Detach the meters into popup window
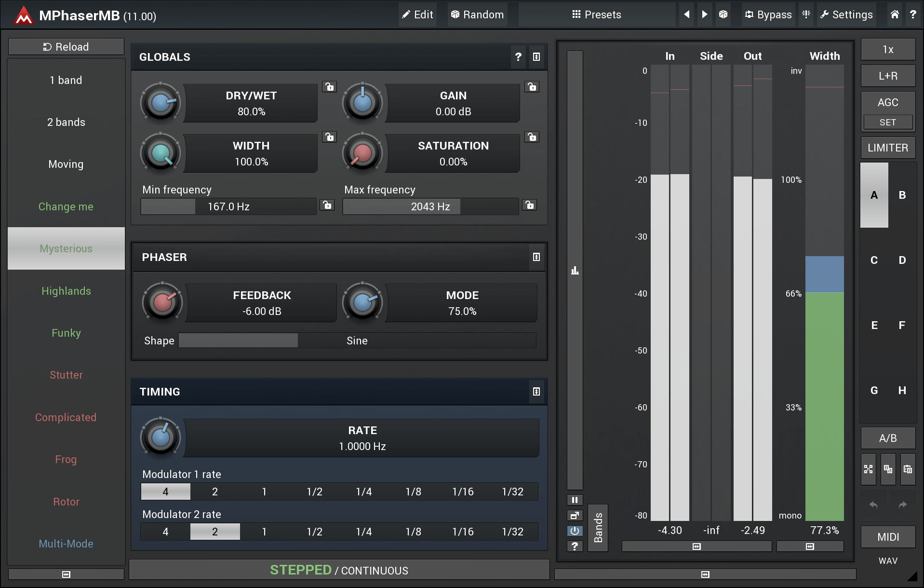This screenshot has width=924, height=588. 575,515
